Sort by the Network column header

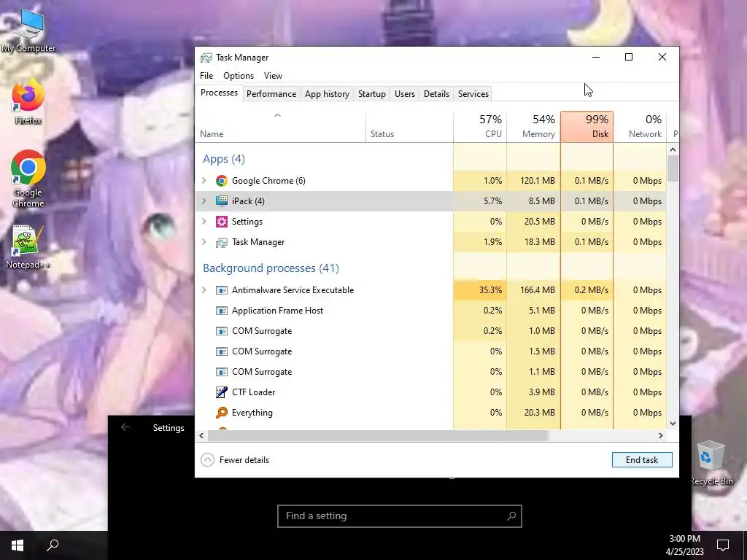click(x=640, y=127)
